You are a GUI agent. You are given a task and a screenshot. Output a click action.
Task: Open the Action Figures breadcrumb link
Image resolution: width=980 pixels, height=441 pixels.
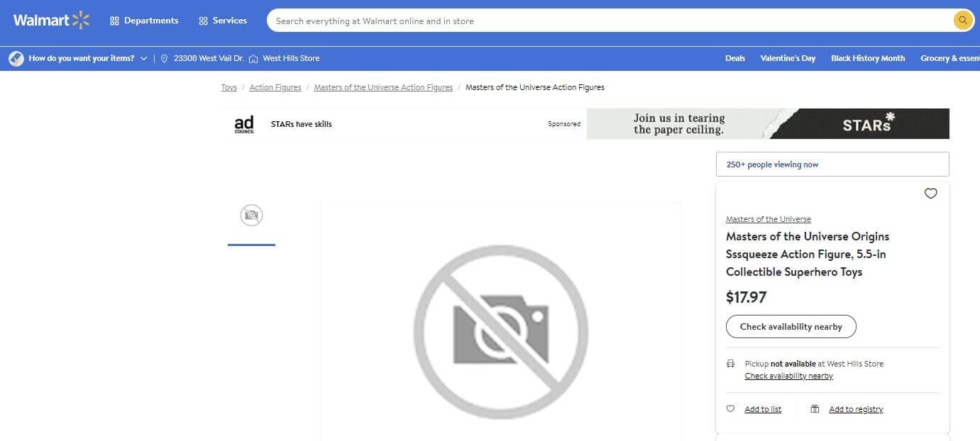275,87
